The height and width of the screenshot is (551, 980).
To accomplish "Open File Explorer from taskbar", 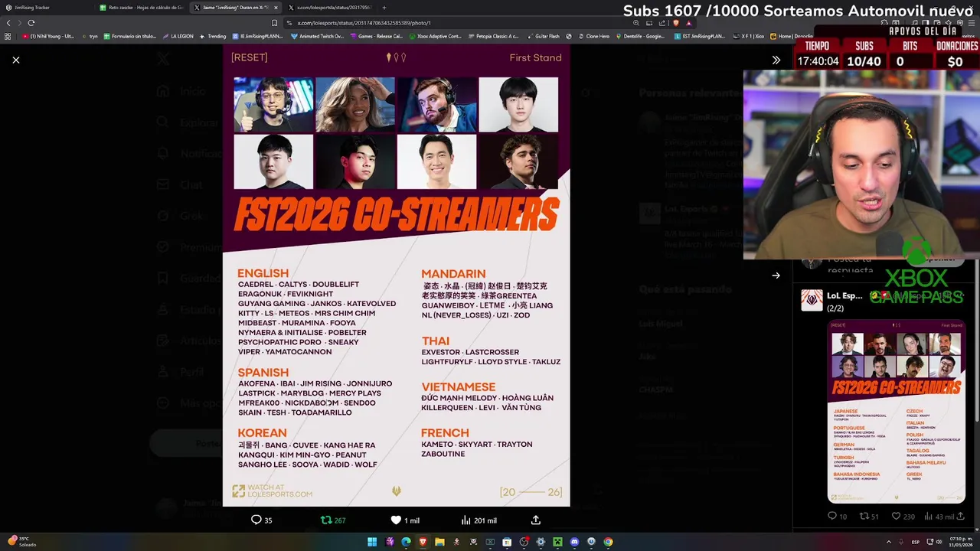I will coord(439,542).
